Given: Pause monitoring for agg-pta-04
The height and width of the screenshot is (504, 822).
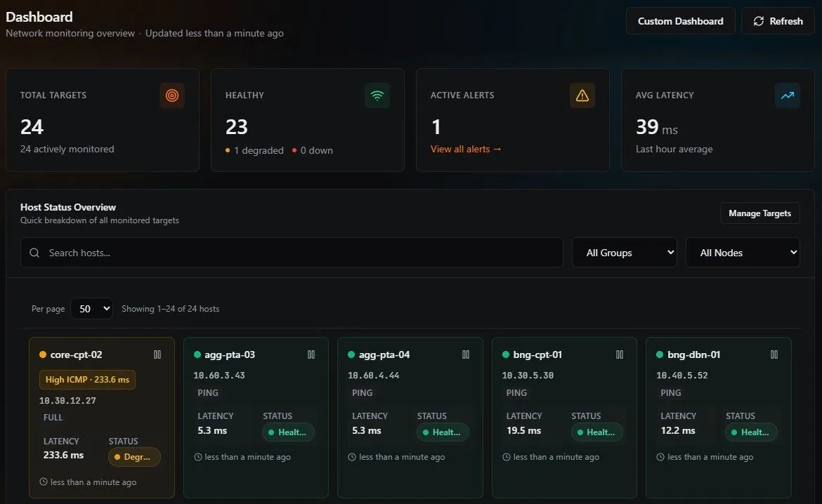Looking at the screenshot, I should click(x=466, y=354).
